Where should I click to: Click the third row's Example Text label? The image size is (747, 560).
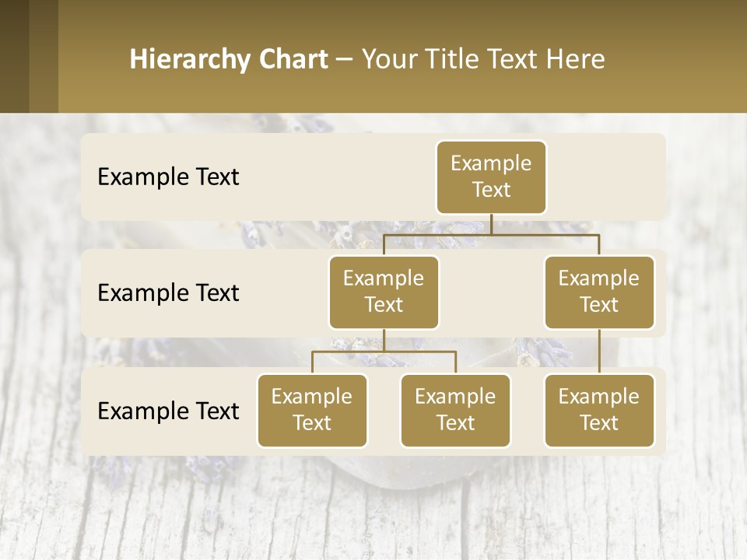(x=168, y=411)
